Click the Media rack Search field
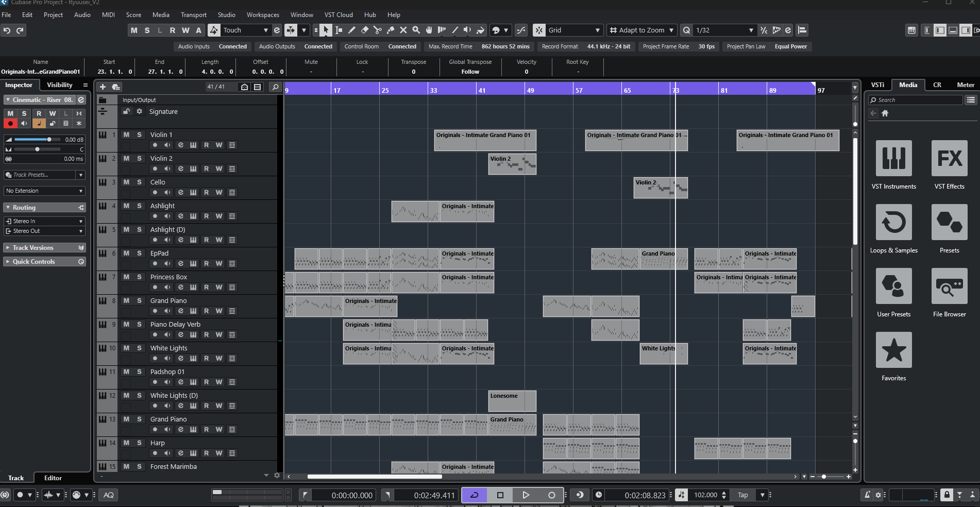Image resolution: width=980 pixels, height=507 pixels. point(915,100)
